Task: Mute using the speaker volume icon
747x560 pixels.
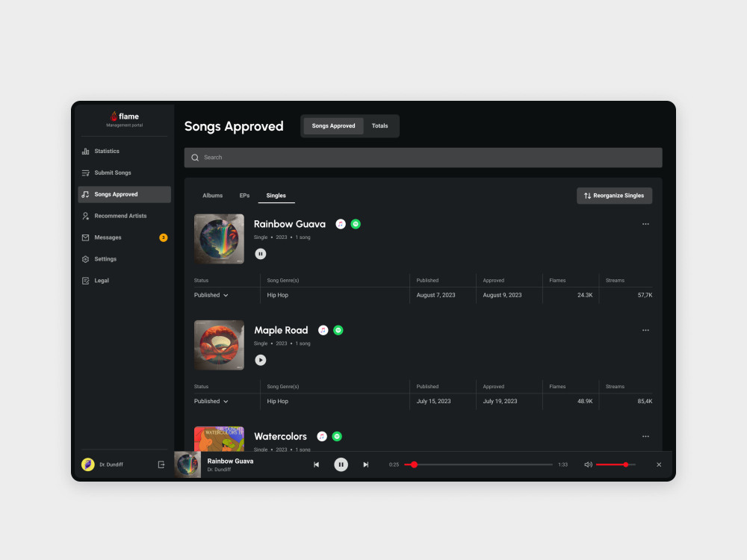Action: click(x=589, y=464)
